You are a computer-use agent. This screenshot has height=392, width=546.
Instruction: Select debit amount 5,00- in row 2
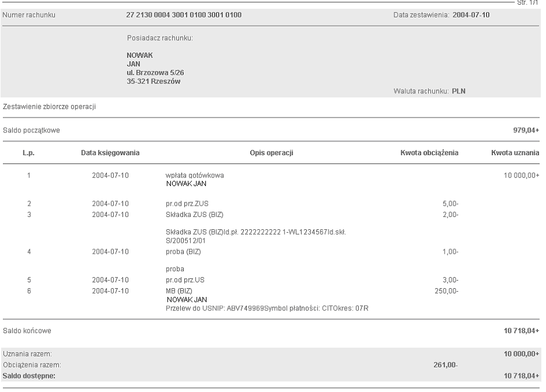pyautogui.click(x=450, y=204)
